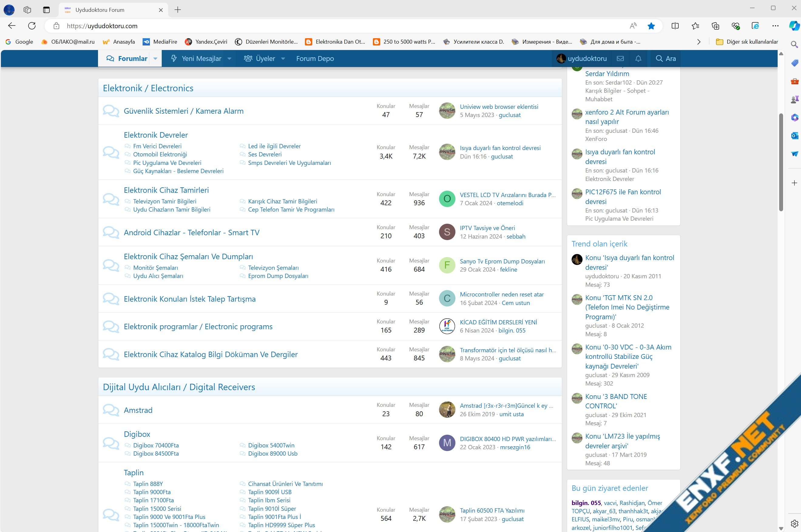The image size is (801, 532).
Task: Open Elektronik / Electronics category heading
Action: (x=148, y=88)
